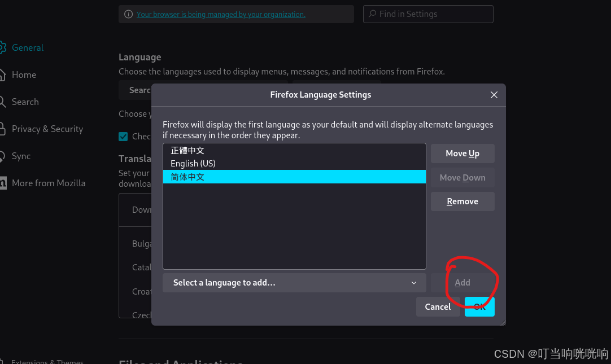Select 简体中文 in the language list
The width and height of the screenshot is (611, 364).
point(294,177)
